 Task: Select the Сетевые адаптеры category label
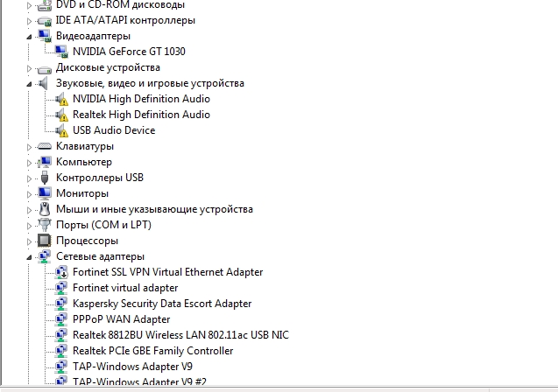click(101, 256)
